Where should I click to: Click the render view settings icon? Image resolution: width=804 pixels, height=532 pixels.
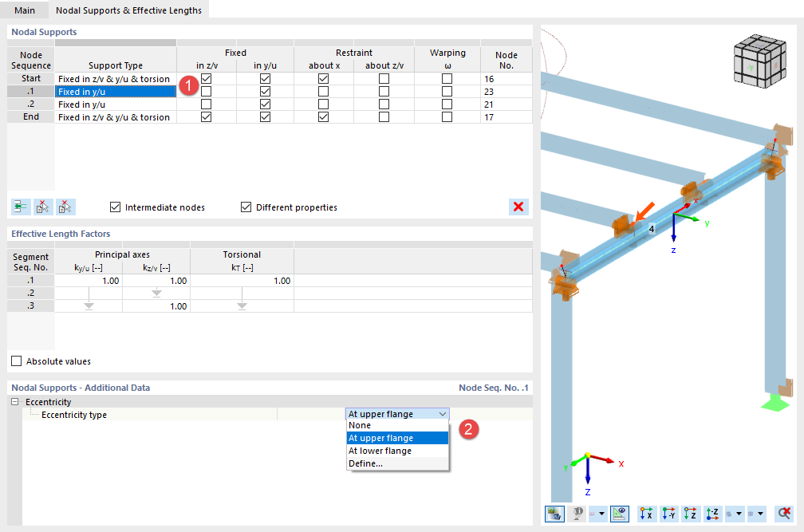(554, 514)
